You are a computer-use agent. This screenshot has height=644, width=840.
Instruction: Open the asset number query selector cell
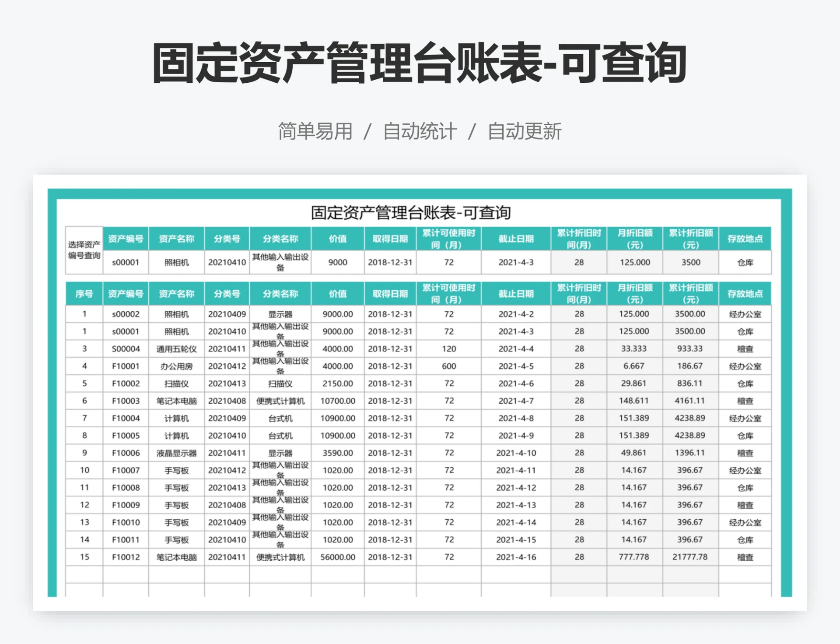[83, 250]
